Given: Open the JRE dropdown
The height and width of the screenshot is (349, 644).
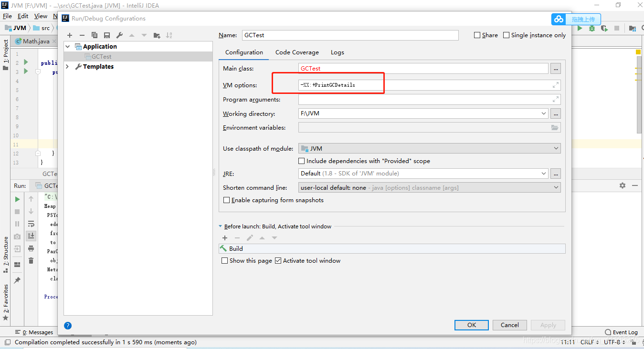Looking at the screenshot, I should [x=544, y=174].
